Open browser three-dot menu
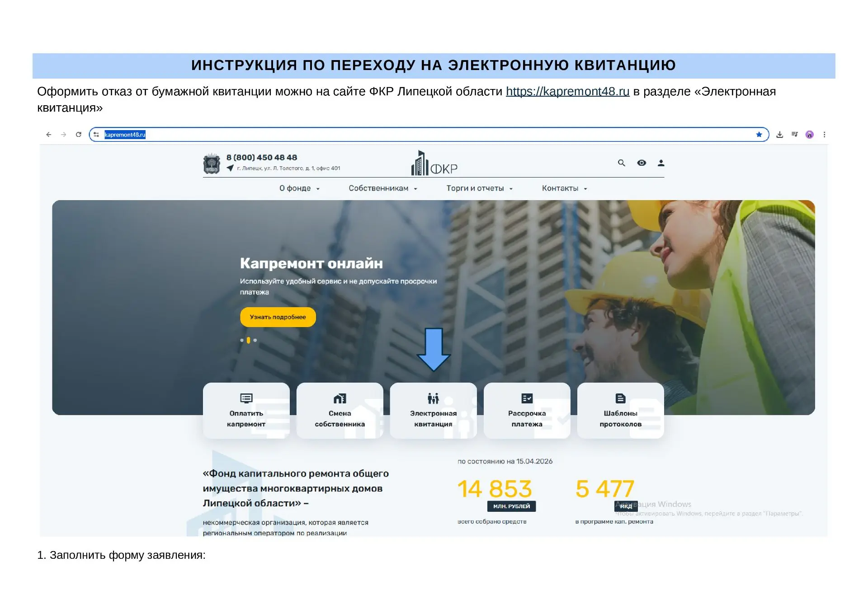The image size is (868, 613). tap(825, 135)
